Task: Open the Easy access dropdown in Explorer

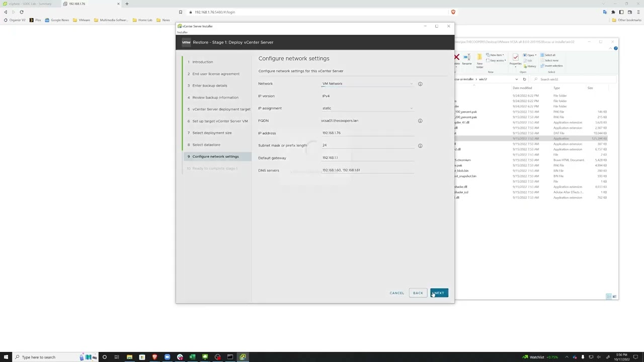Action: [x=497, y=60]
